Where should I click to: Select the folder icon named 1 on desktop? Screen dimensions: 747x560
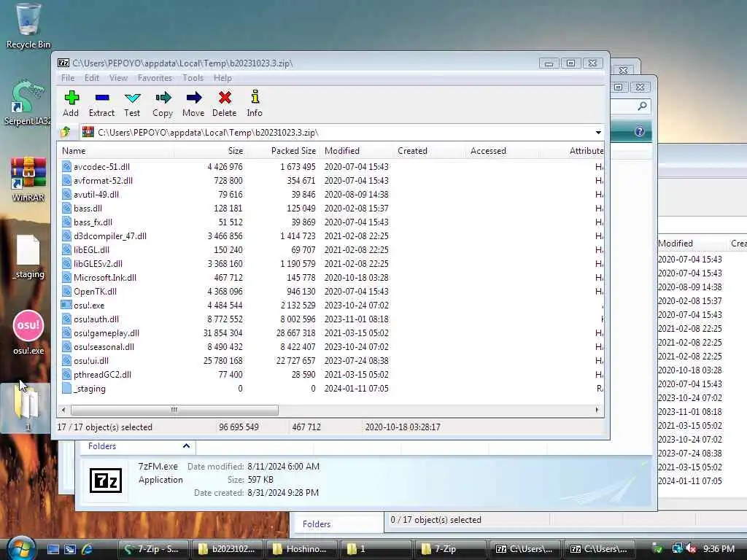(x=27, y=408)
